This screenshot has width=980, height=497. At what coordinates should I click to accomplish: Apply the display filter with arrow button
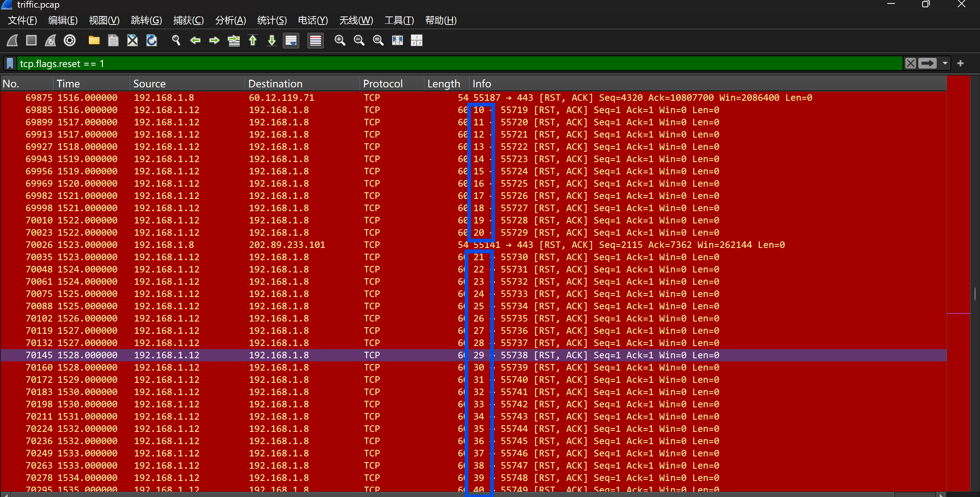coord(928,63)
